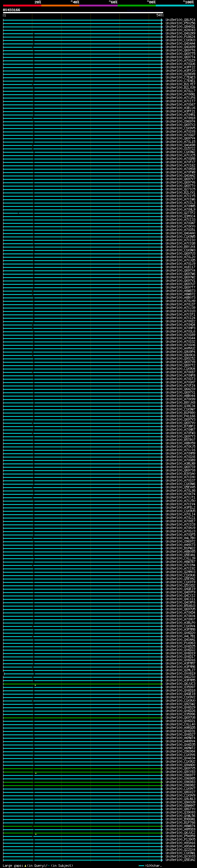The image size is (197, 868).
Task: Select the UniRef100_A3FEL2 label
Action: click(180, 507)
